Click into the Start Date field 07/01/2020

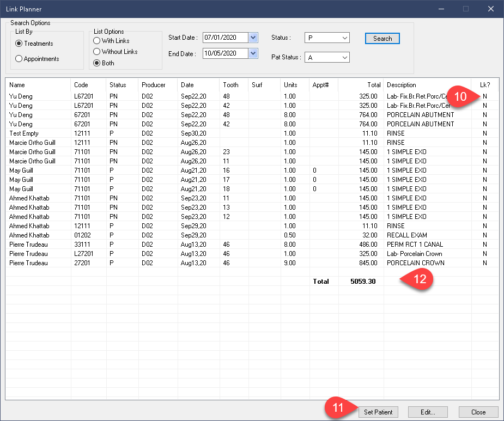point(226,38)
